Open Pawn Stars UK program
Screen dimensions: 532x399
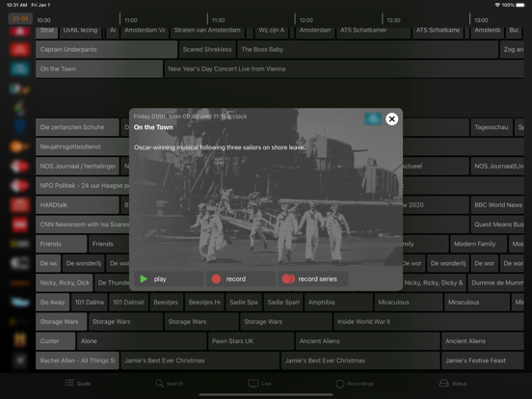coord(251,341)
